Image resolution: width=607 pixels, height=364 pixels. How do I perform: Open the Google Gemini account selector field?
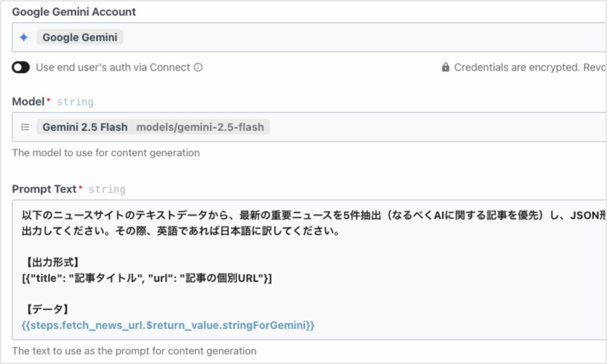coord(356,37)
